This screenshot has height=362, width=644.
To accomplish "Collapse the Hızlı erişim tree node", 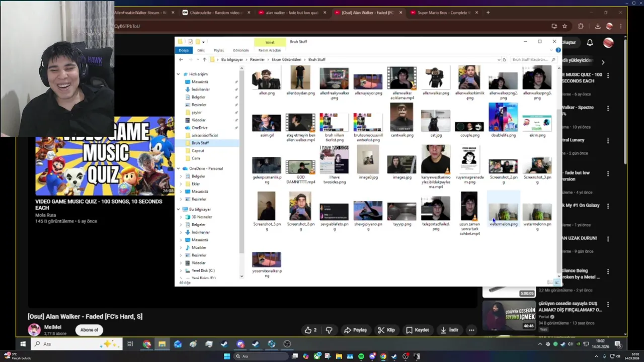I will (178, 74).
